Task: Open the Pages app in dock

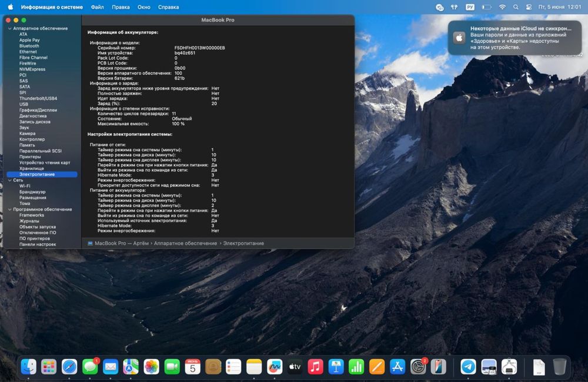Action: point(377,367)
